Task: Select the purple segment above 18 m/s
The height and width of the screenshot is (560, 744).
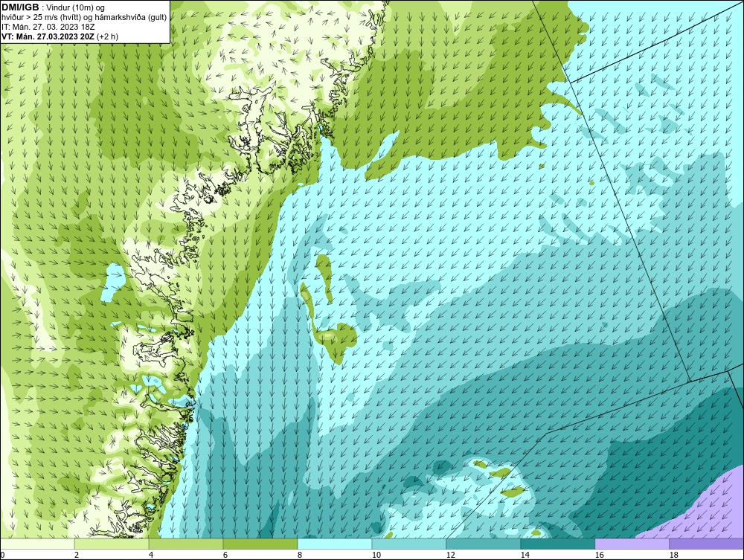Action: [706, 544]
